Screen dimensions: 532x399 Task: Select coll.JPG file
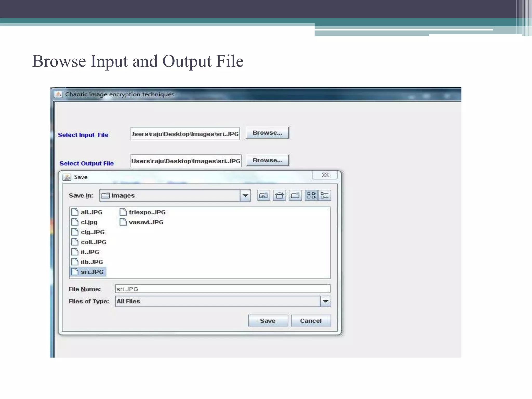click(89, 242)
